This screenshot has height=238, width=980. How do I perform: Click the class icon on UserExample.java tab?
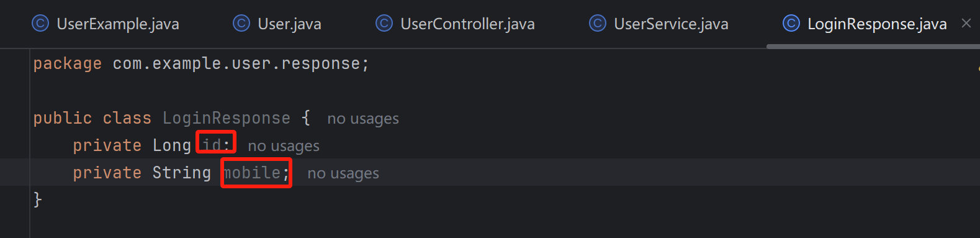tap(40, 24)
